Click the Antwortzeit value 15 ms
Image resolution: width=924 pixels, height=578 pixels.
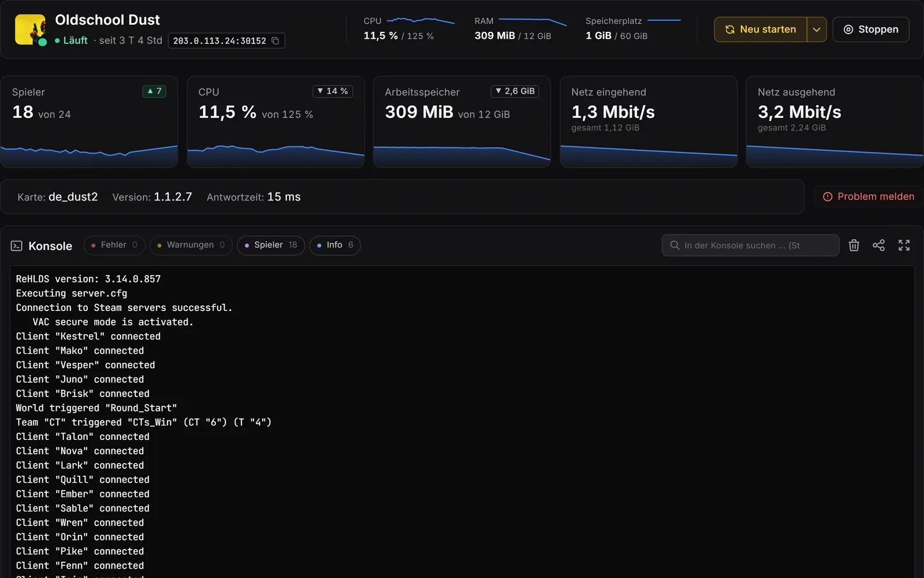284,197
